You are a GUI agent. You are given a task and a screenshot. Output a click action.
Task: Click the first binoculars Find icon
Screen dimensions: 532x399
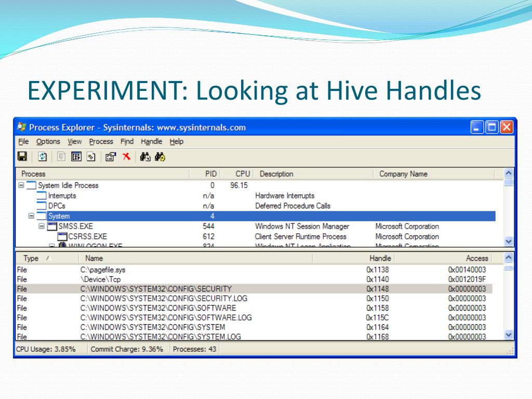tap(145, 156)
